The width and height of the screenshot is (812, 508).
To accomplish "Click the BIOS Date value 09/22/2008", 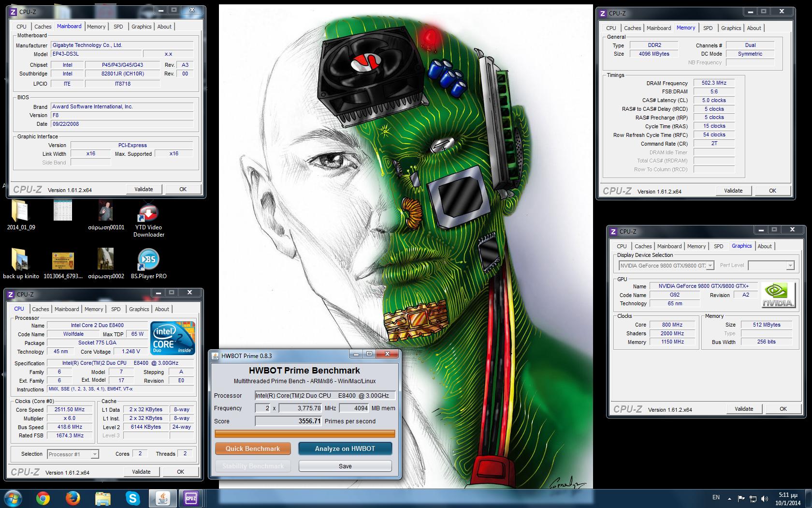I will coord(122,124).
